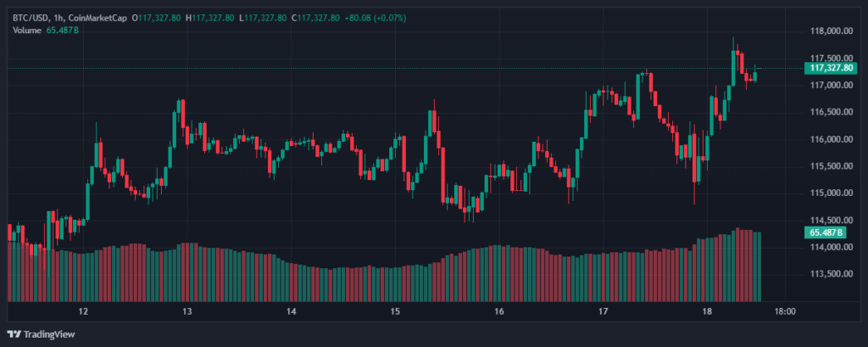This screenshot has height=347, width=868.
Task: Click the 116,000.00 price axis label
Action: tap(831, 140)
